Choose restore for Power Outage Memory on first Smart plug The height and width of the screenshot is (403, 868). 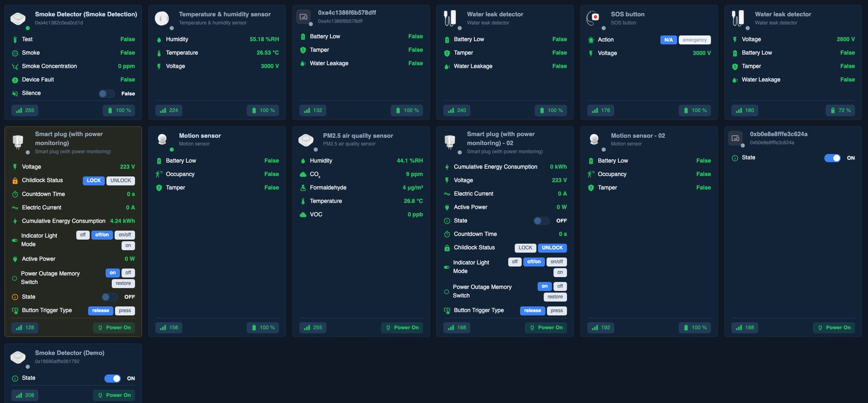point(123,284)
